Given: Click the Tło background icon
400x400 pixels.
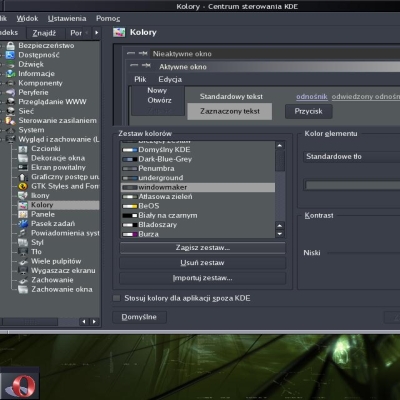Looking at the screenshot, I should 23,252.
